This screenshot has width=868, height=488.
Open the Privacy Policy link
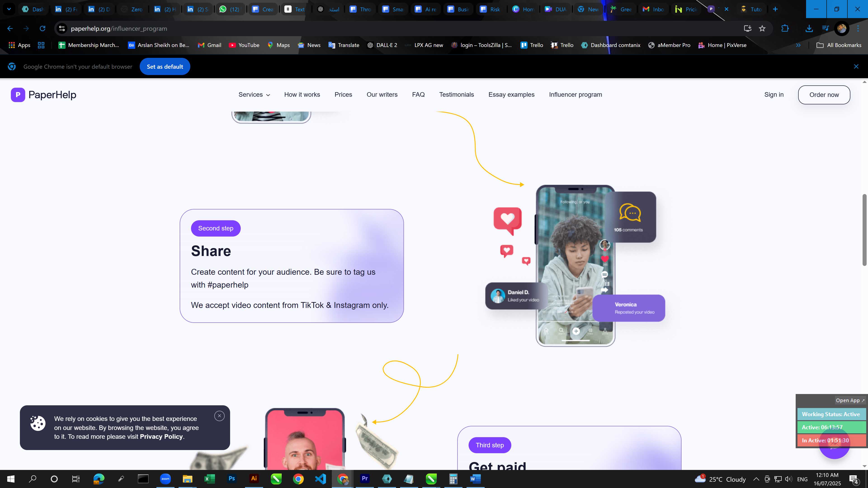point(161,436)
